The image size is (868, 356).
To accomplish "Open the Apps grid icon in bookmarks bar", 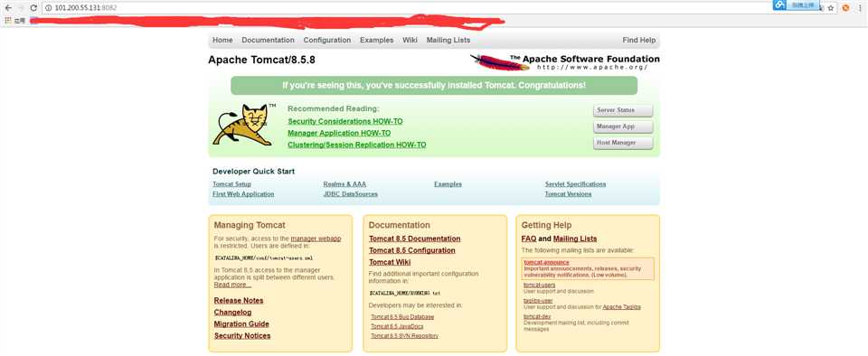I will pyautogui.click(x=8, y=21).
